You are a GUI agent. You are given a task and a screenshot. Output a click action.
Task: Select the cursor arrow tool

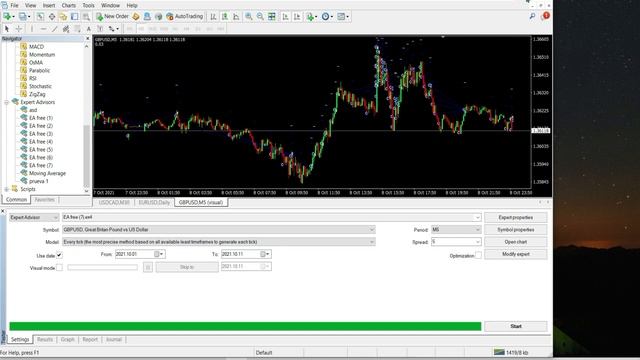coord(7,29)
